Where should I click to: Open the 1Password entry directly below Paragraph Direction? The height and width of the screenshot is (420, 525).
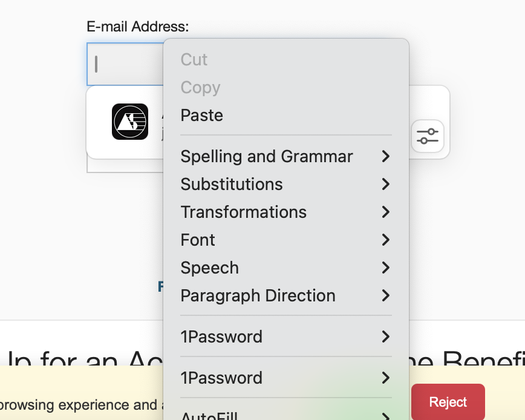pyautogui.click(x=221, y=337)
